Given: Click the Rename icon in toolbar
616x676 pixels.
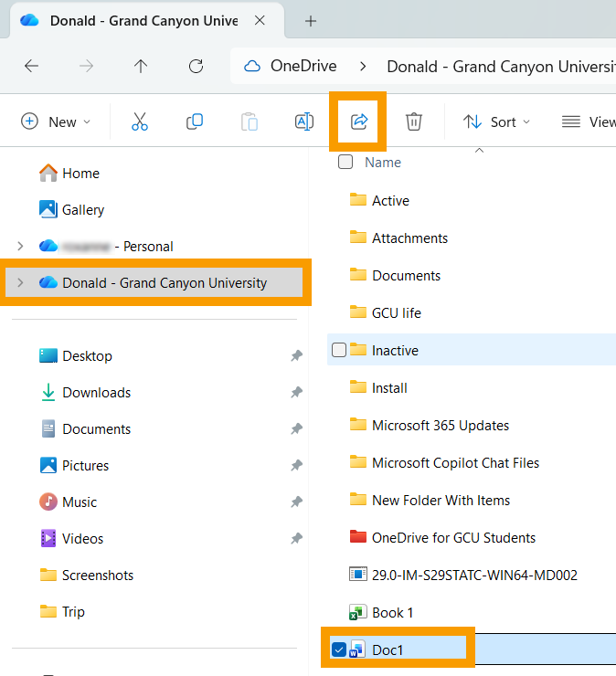Looking at the screenshot, I should coord(303,121).
